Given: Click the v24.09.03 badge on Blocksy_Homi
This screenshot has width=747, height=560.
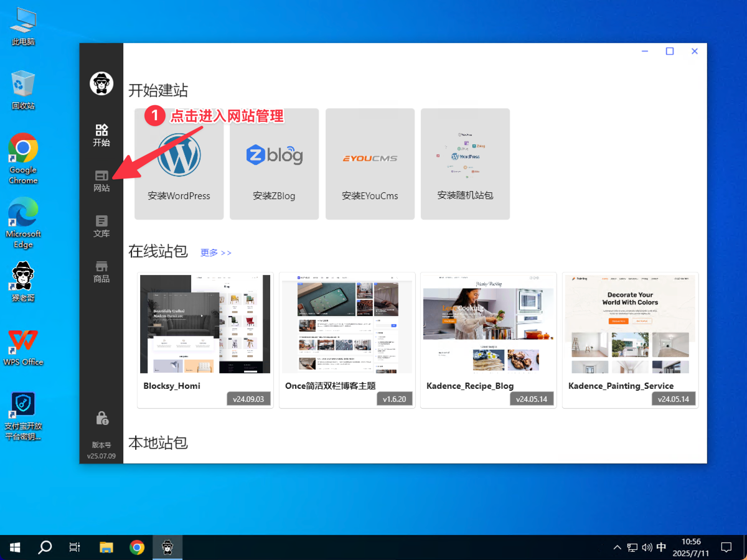Looking at the screenshot, I should coord(248,399).
